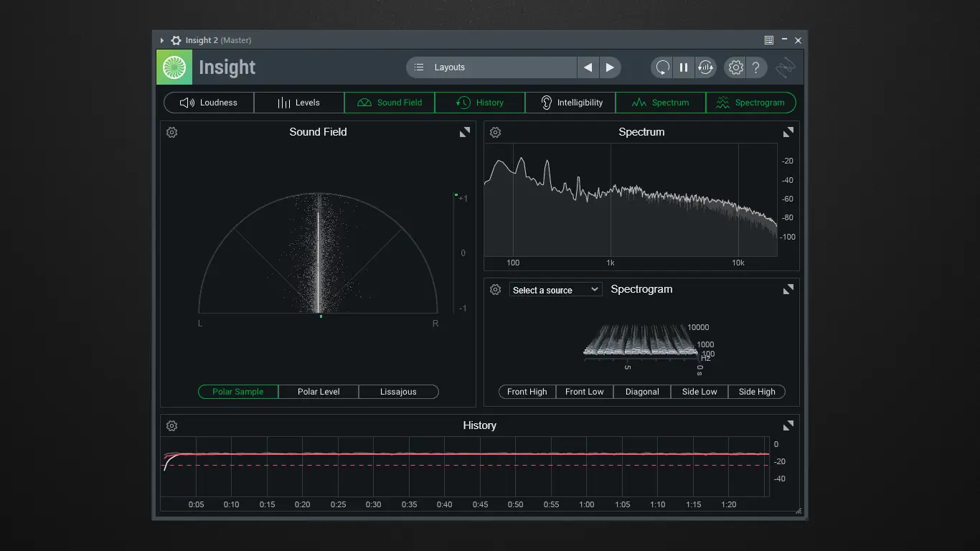This screenshot has height=551, width=980.
Task: Disable the Spectrum module
Action: pos(661,103)
